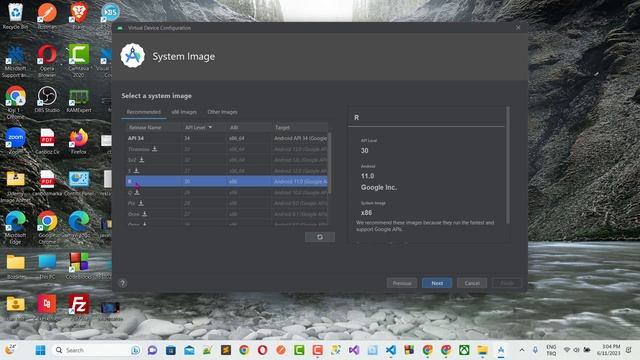
Task: Open Recycle Bin on the desktop
Action: 16,16
